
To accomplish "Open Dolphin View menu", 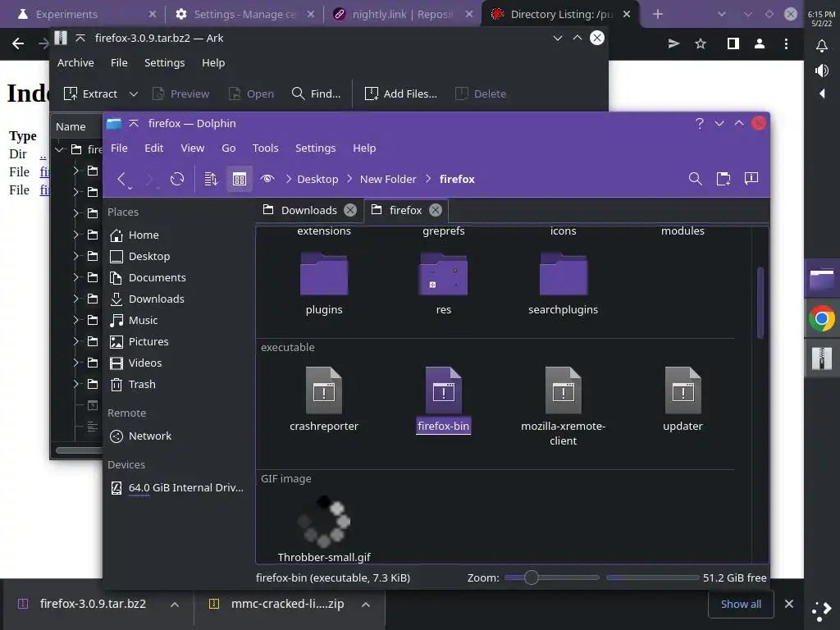I will (192, 148).
